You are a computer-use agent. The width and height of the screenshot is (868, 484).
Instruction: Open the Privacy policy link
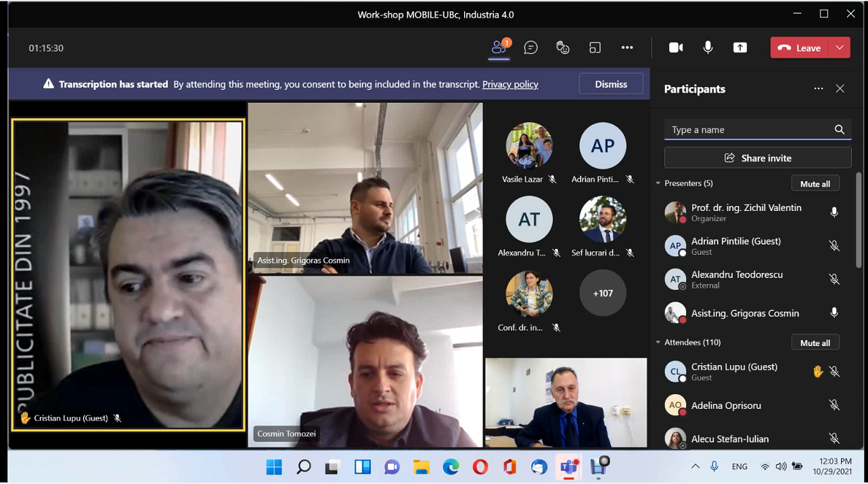(510, 84)
